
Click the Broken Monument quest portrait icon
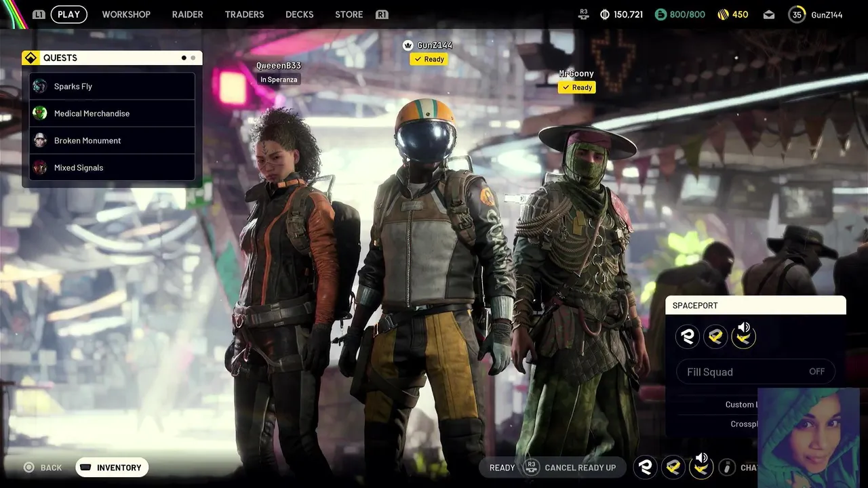(40, 140)
